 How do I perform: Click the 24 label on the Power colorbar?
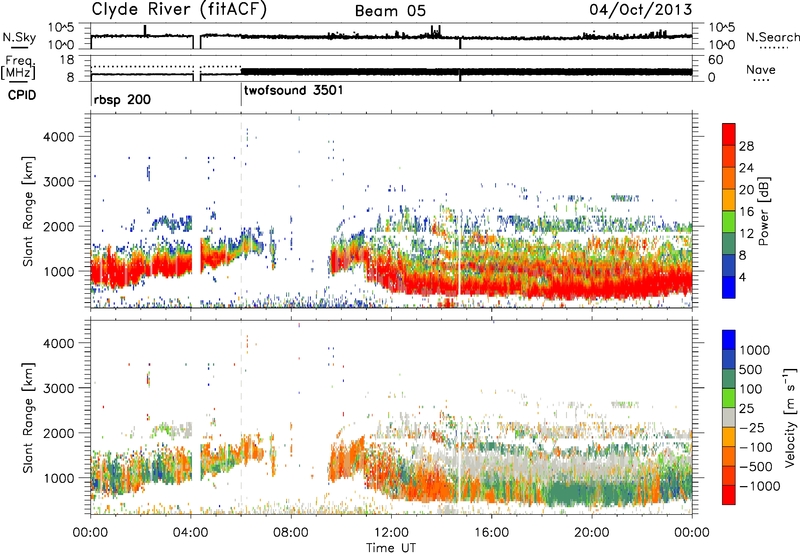tap(746, 168)
